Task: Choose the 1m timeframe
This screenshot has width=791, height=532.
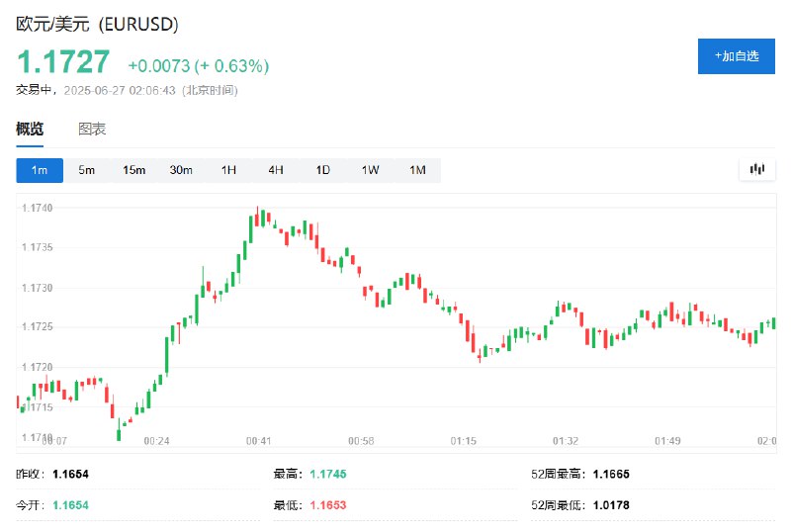Action: pyautogui.click(x=40, y=170)
